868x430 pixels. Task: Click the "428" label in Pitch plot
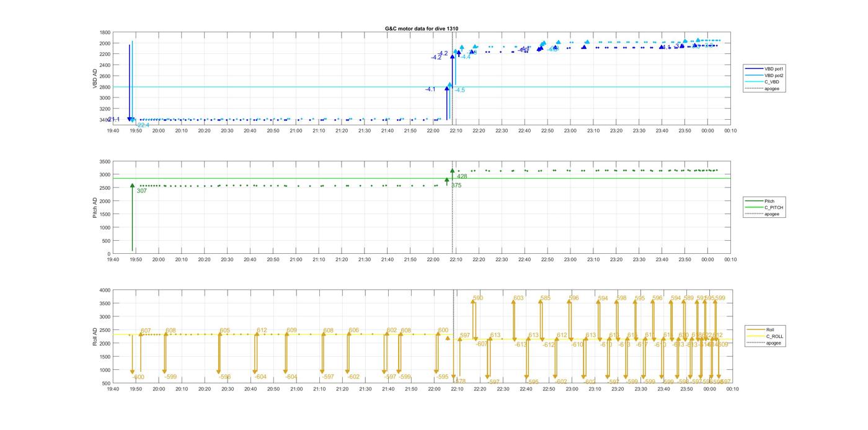click(x=462, y=177)
